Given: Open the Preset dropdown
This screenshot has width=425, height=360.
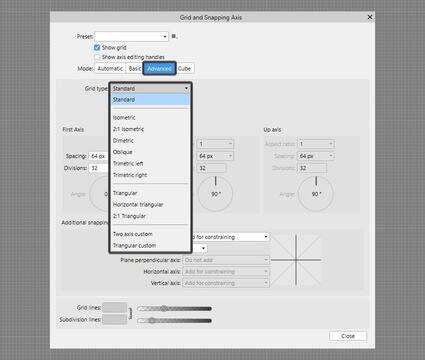Looking at the screenshot, I should click(132, 36).
